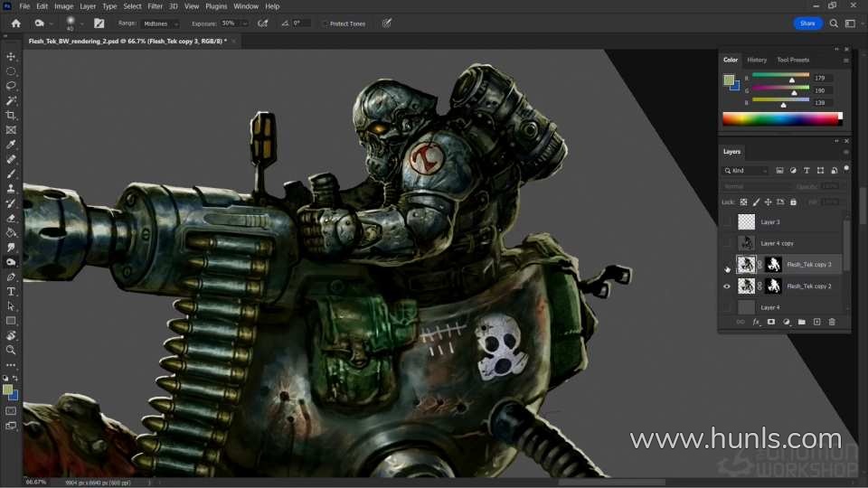Image resolution: width=868 pixels, height=488 pixels.
Task: Show Layer 3 via its visibility box
Action: [727, 221]
